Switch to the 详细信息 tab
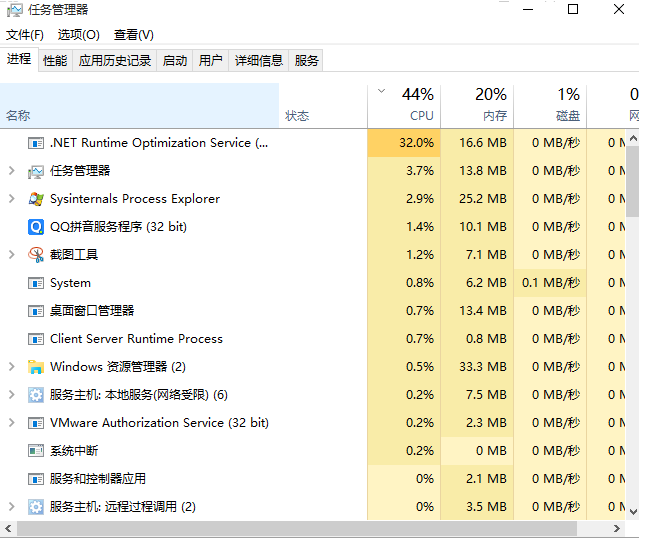This screenshot has width=647, height=545. pyautogui.click(x=259, y=61)
